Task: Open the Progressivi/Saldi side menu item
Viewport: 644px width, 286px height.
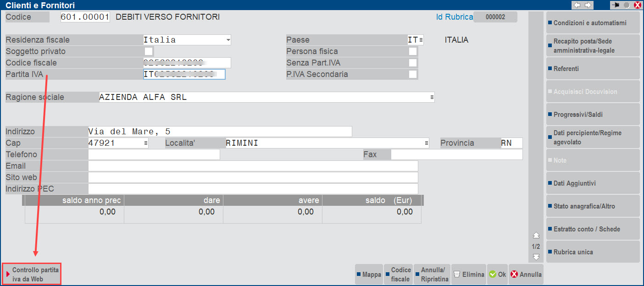Action: point(593,115)
